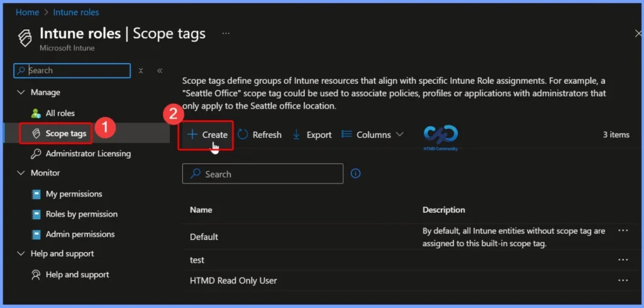Open the Columns dropdown

[x=372, y=134]
